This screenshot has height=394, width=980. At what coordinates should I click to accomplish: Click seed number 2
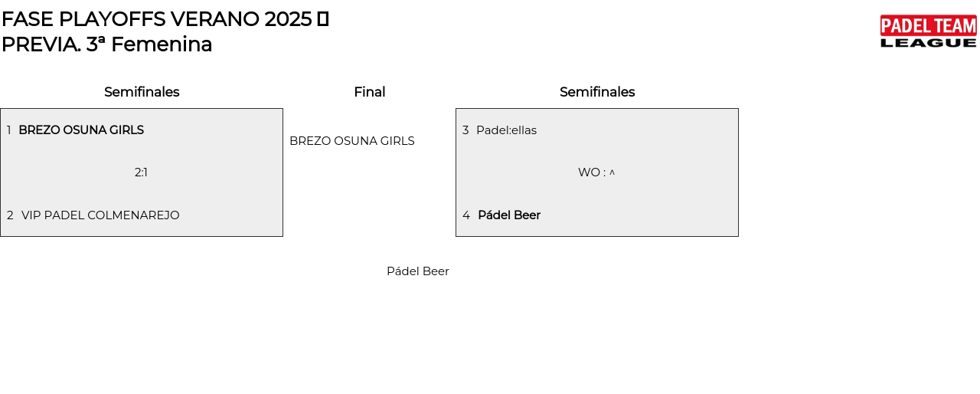[10, 215]
